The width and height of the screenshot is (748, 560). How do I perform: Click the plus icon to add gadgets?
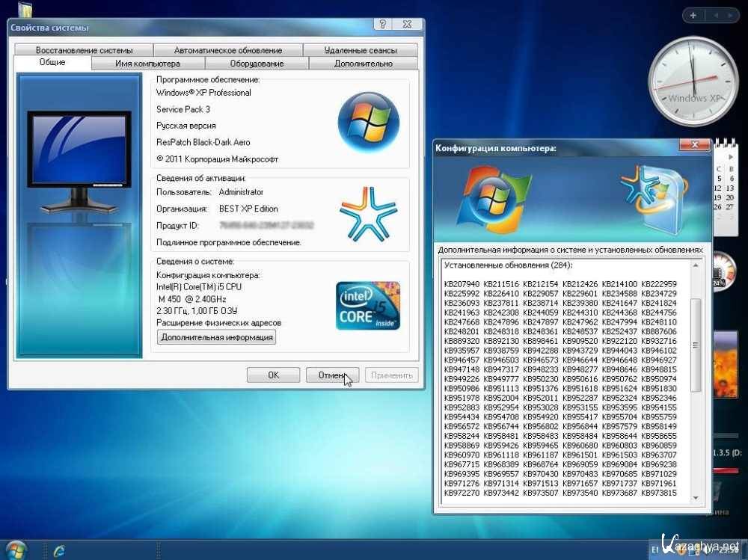pos(693,15)
